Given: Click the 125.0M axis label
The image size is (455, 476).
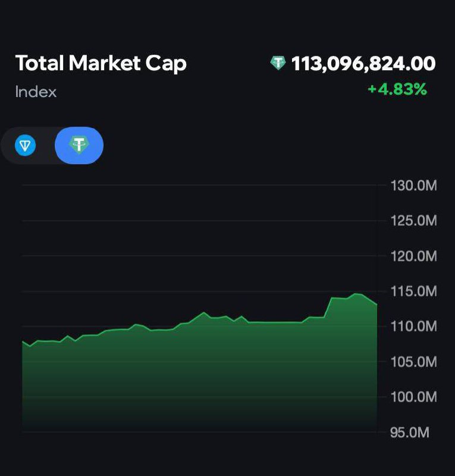Looking at the screenshot, I should coord(413,221).
